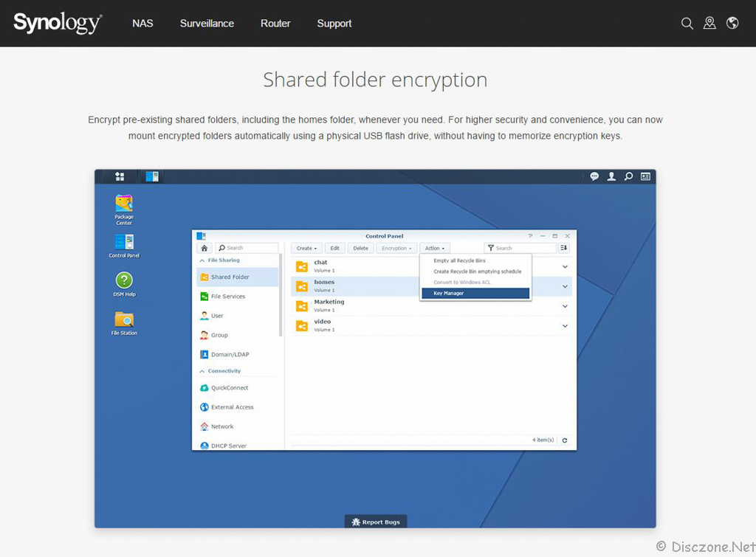Select QuickConnect in sidebar
This screenshot has width=756, height=557.
(238, 388)
